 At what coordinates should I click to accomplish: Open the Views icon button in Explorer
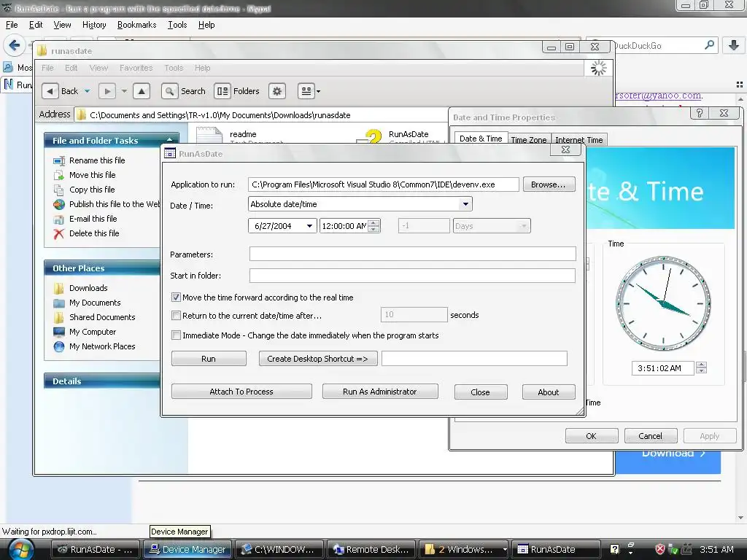click(x=306, y=91)
